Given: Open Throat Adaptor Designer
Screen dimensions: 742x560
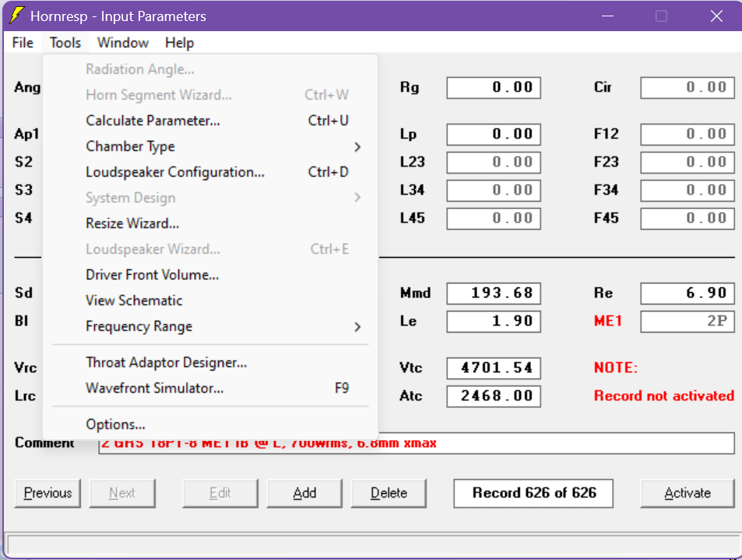Looking at the screenshot, I should click(210, 363).
